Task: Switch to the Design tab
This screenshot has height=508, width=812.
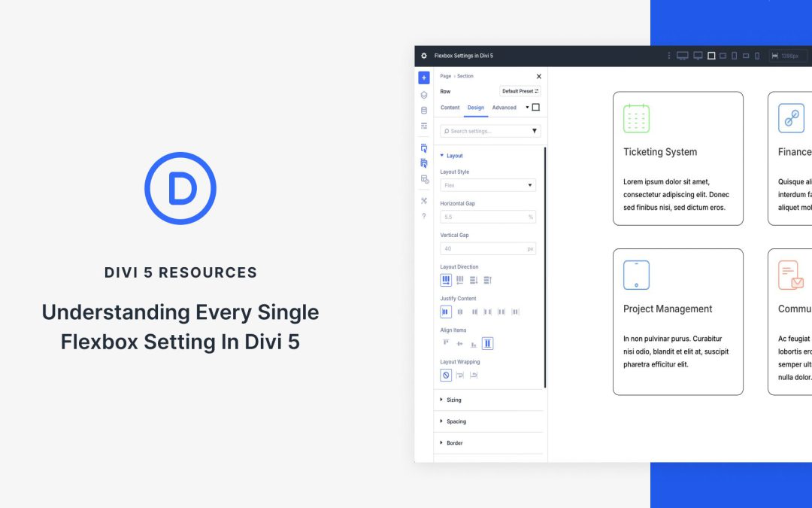Action: (476, 108)
